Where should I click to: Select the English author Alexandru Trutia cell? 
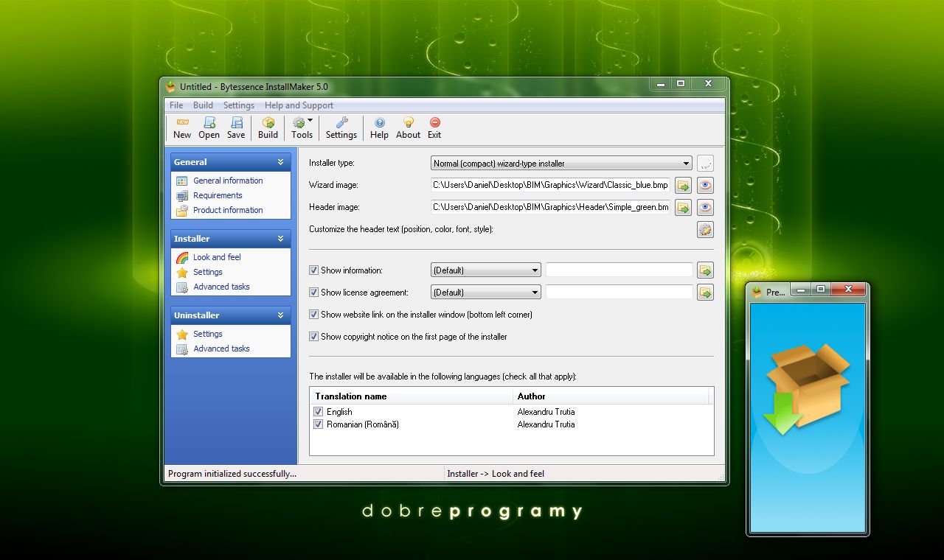coord(546,412)
